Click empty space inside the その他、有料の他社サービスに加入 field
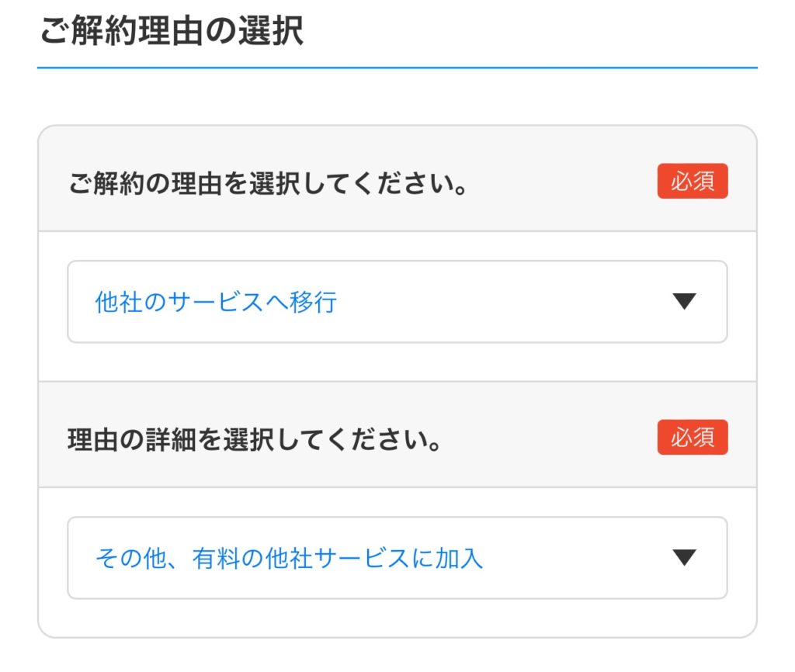The height and width of the screenshot is (672, 795). (582, 558)
